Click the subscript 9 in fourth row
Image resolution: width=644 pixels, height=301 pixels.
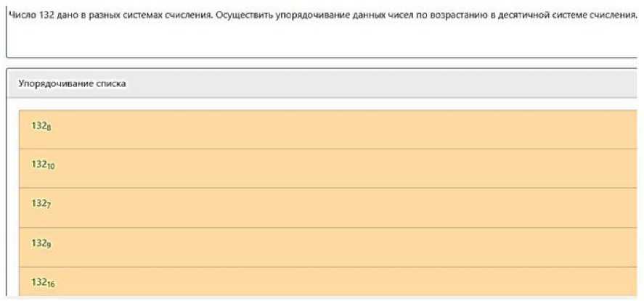[49, 246]
